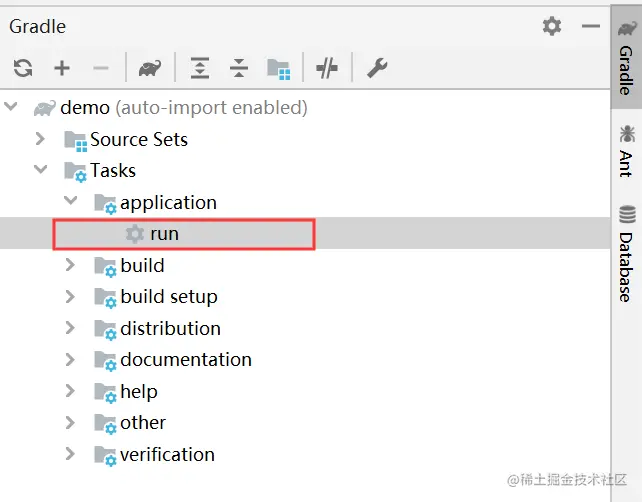Expand the help task group

pos(70,391)
